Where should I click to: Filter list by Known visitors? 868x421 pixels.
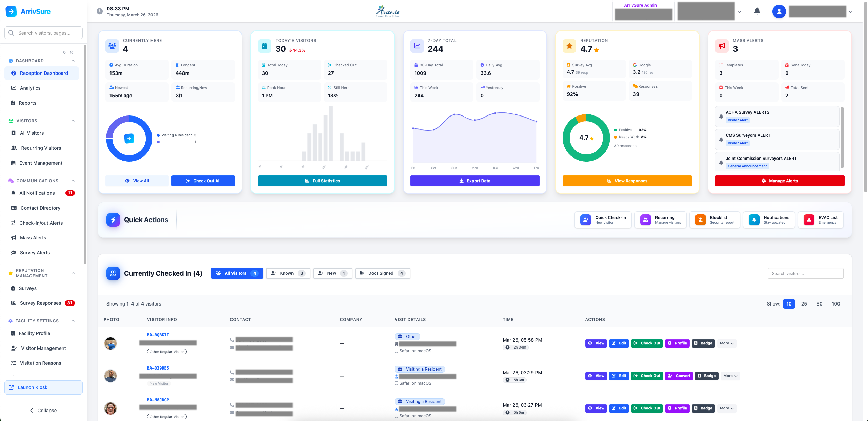(x=288, y=273)
